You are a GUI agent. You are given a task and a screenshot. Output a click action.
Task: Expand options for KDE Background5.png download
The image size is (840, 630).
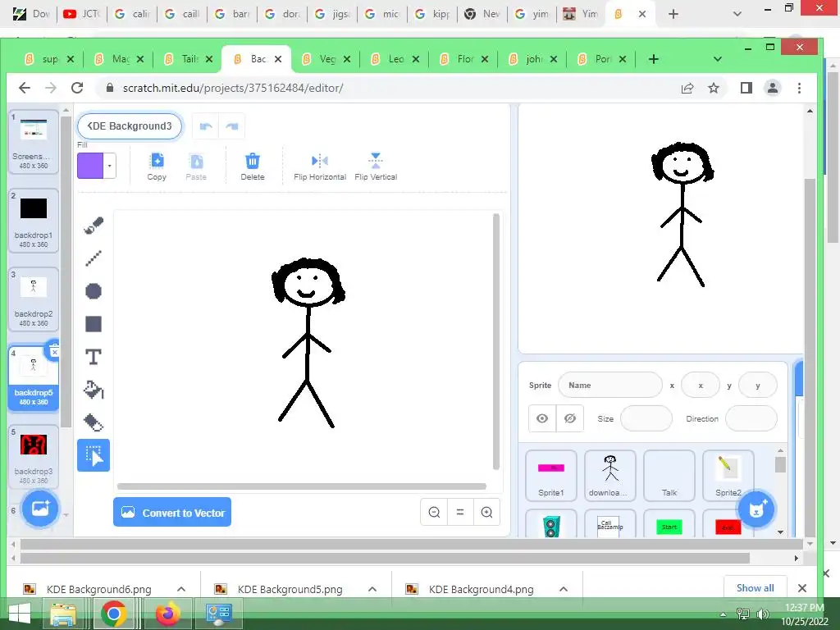click(x=372, y=589)
